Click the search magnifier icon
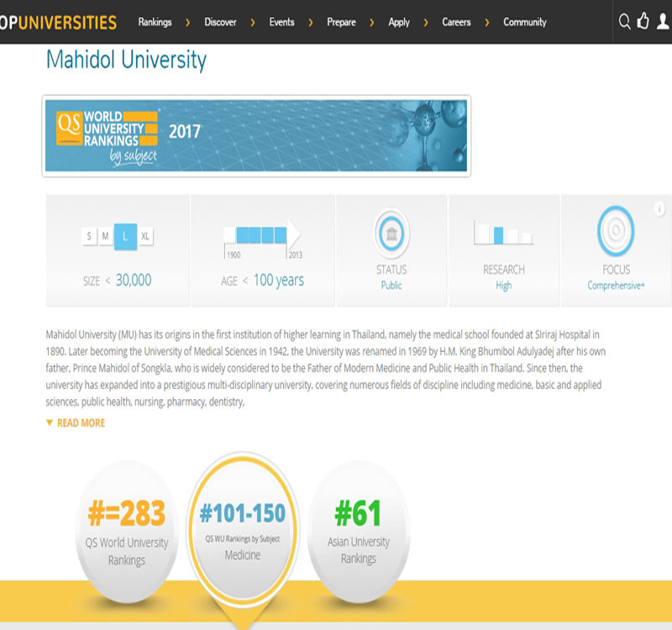Viewport: 672px width, 630px height. point(624,22)
